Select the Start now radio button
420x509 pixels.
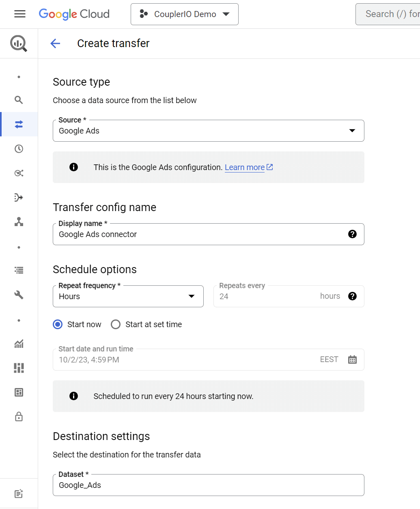tap(58, 324)
